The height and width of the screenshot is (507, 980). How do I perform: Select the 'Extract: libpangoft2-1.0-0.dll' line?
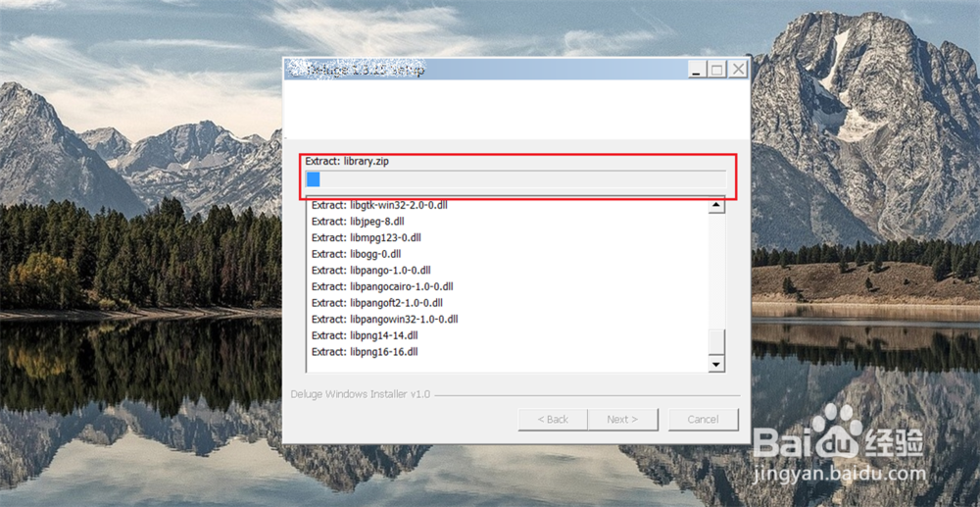(377, 303)
